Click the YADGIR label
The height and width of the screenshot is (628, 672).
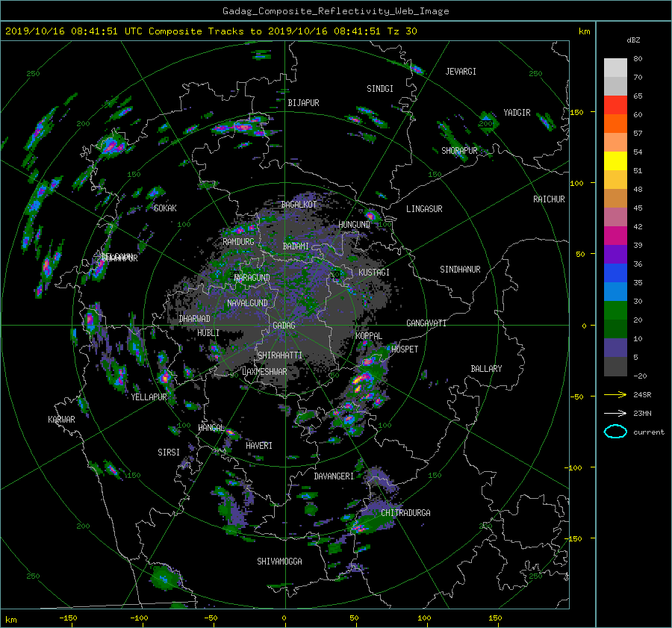(x=517, y=113)
